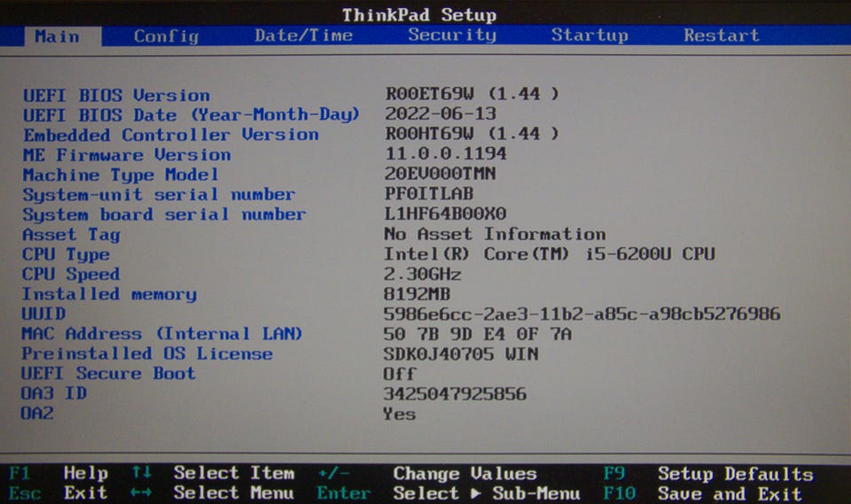The image size is (851, 504).
Task: Select the OA2 label
Action: pyautogui.click(x=37, y=413)
